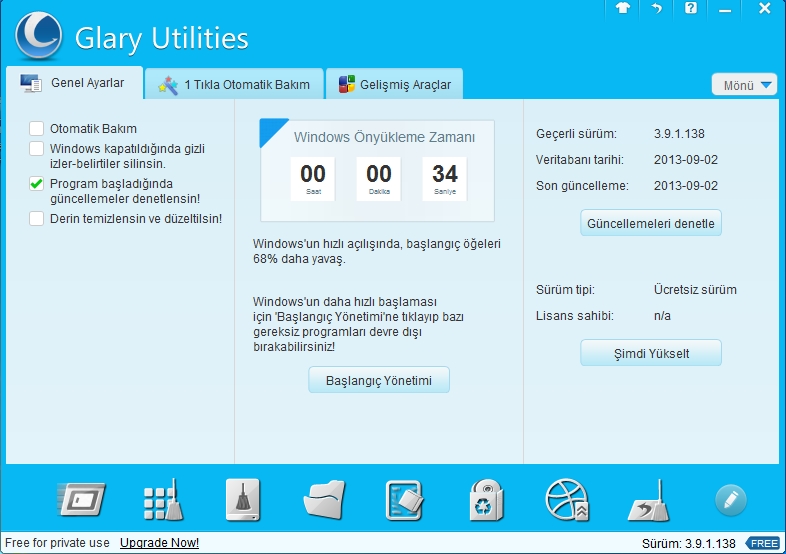Click the 34 Saniye boot time counter
The width and height of the screenshot is (786, 554).
445,178
